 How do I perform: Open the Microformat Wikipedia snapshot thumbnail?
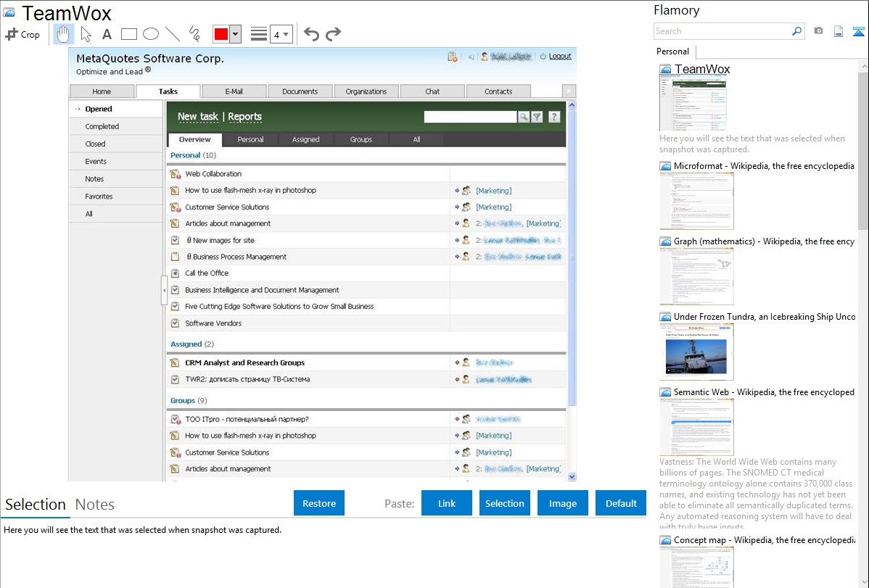tap(696, 201)
